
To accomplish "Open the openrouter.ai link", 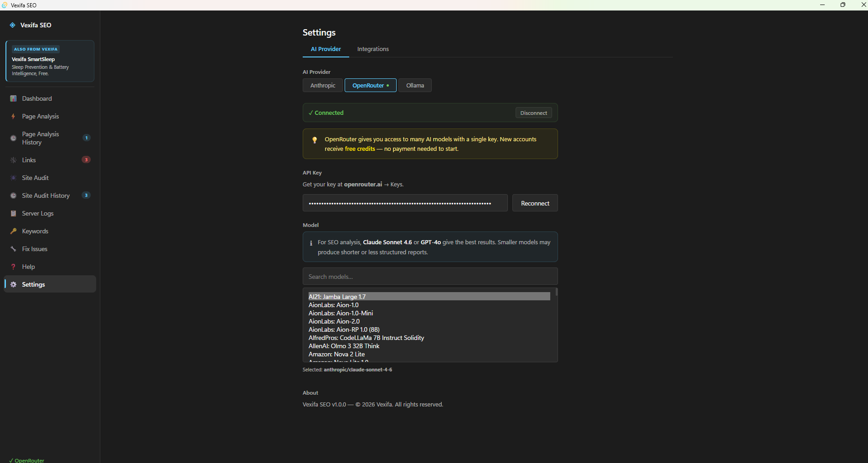I will coord(363,185).
